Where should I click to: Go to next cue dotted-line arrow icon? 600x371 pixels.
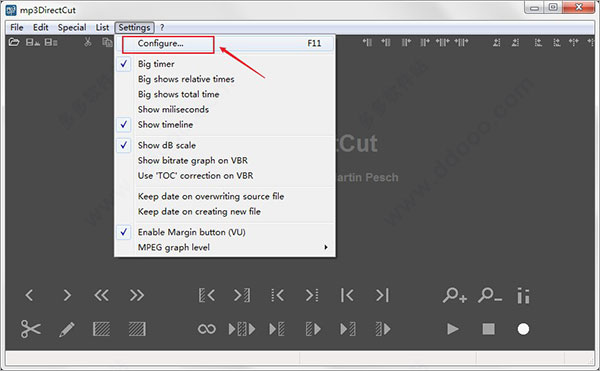coord(312,295)
